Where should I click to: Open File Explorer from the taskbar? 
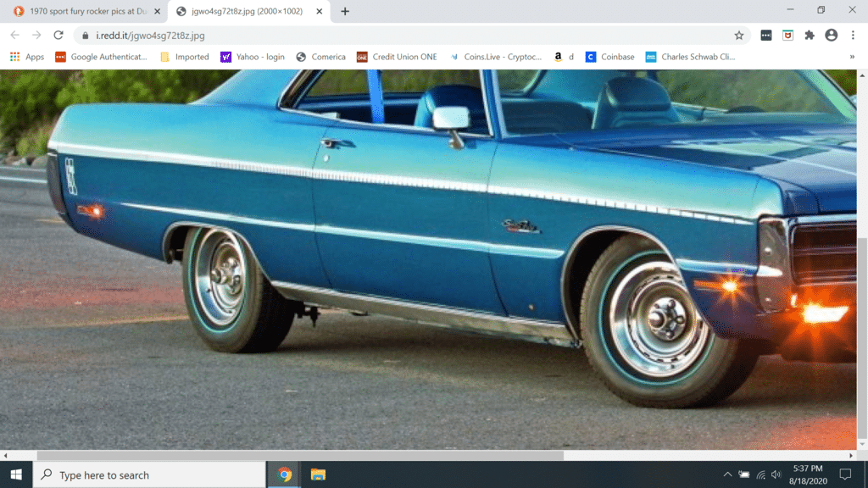pyautogui.click(x=318, y=474)
